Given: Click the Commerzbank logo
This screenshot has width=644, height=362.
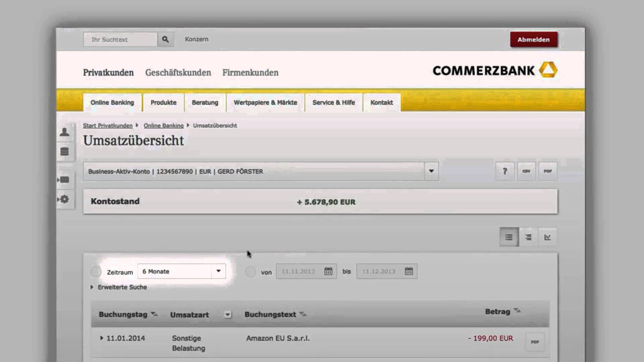Looking at the screenshot, I should [495, 70].
